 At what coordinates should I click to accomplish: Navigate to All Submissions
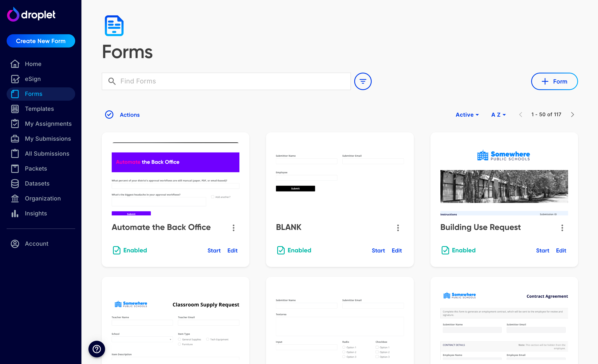coord(41,154)
